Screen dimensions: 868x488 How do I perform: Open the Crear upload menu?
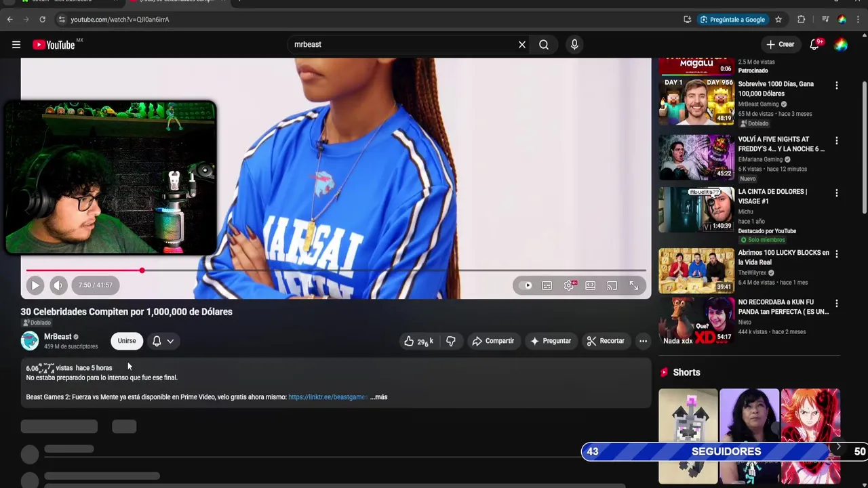tap(781, 45)
